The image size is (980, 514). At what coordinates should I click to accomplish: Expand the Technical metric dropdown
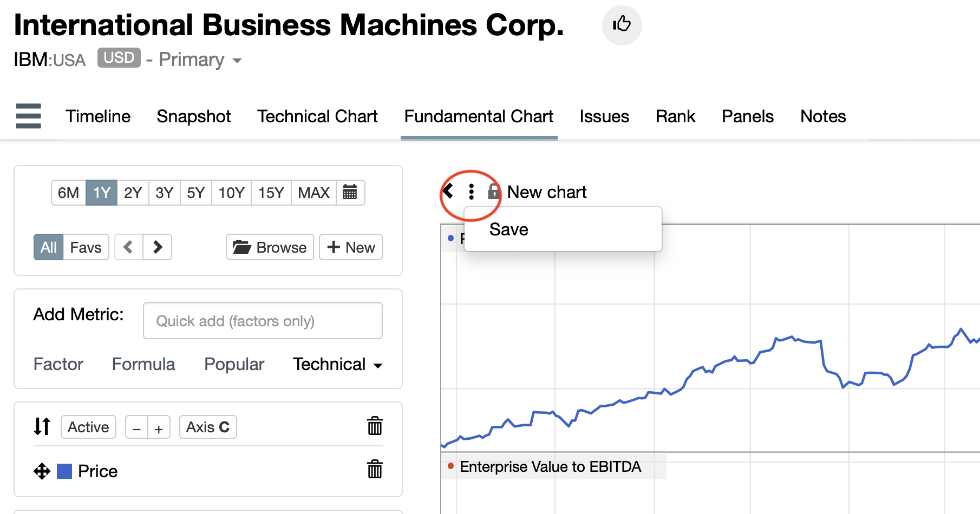coord(337,364)
